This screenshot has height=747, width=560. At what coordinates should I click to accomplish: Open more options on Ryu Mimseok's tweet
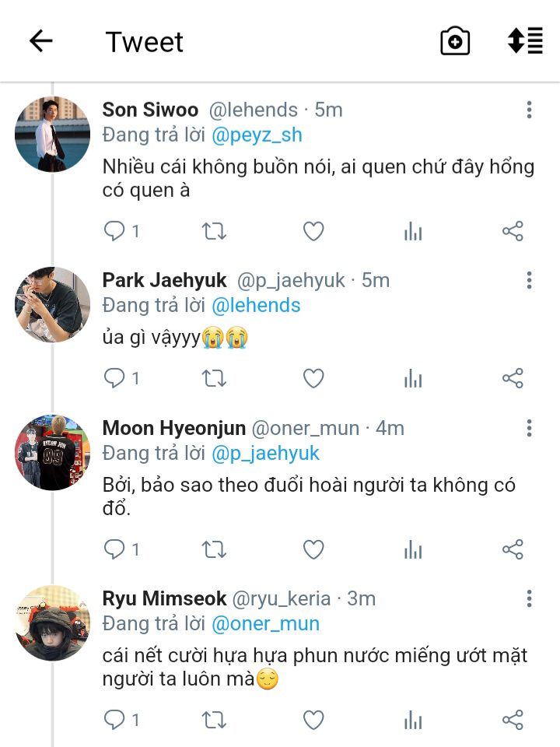529,598
